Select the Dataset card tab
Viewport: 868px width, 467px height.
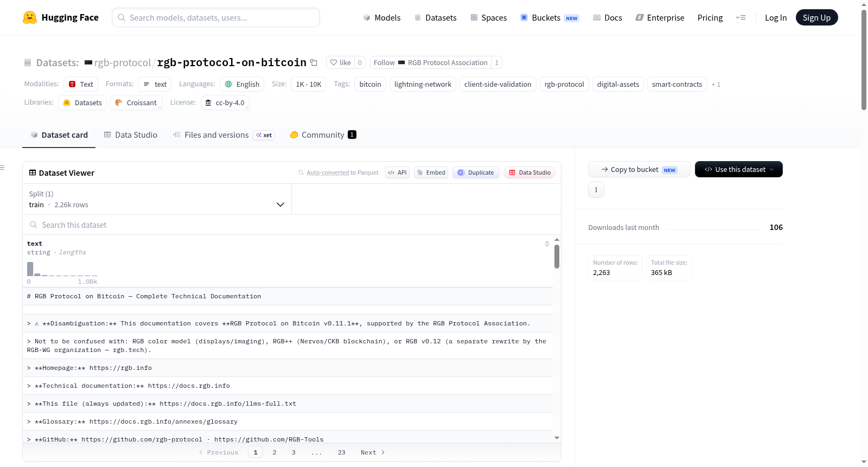click(59, 135)
